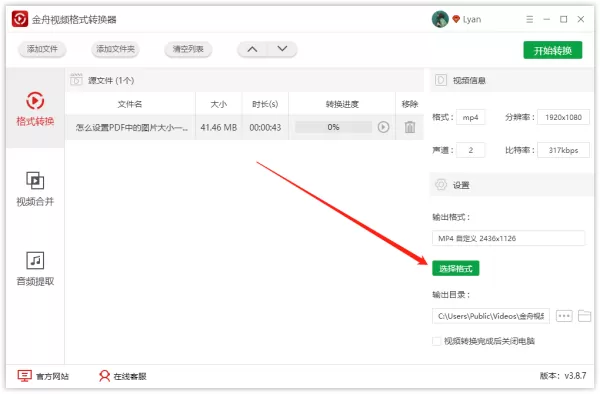The image size is (600, 394).
Task: Browse output directory with ellipsis button
Action: pos(564,316)
